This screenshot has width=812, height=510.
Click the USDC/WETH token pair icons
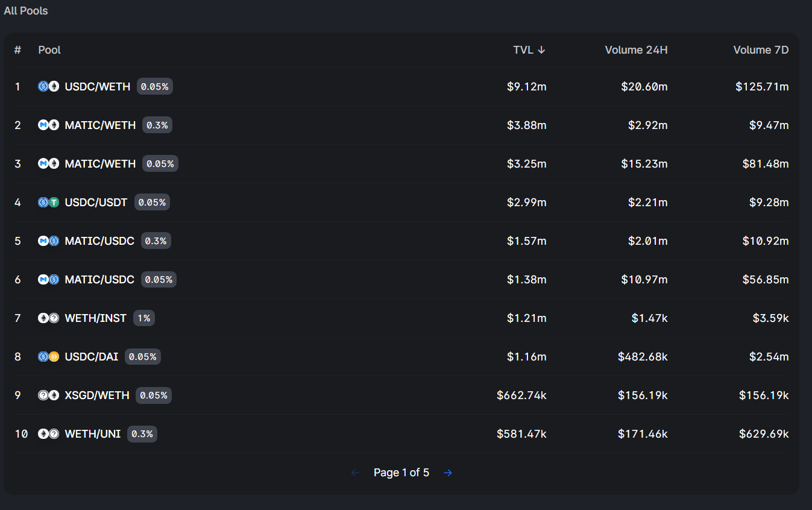tap(49, 86)
